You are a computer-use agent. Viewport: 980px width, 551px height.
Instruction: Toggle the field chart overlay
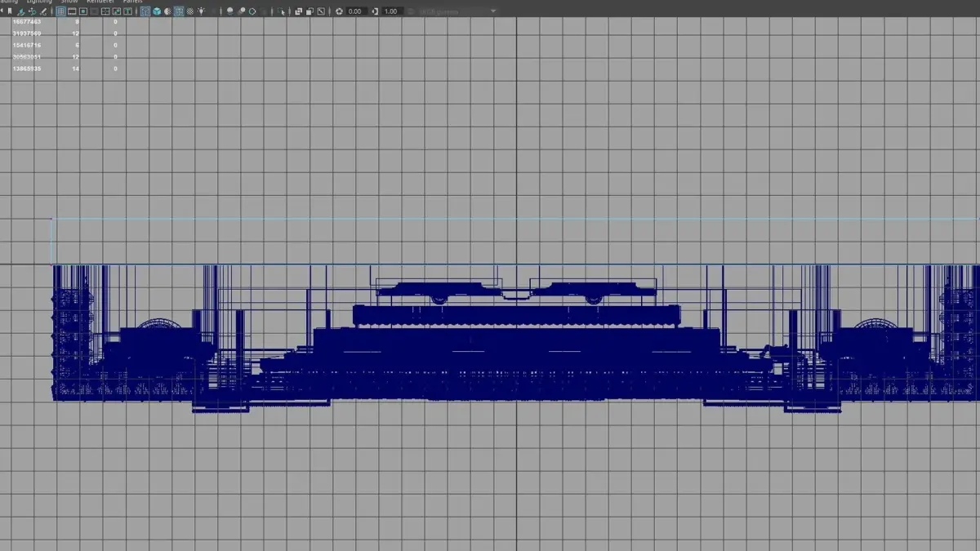(105, 11)
